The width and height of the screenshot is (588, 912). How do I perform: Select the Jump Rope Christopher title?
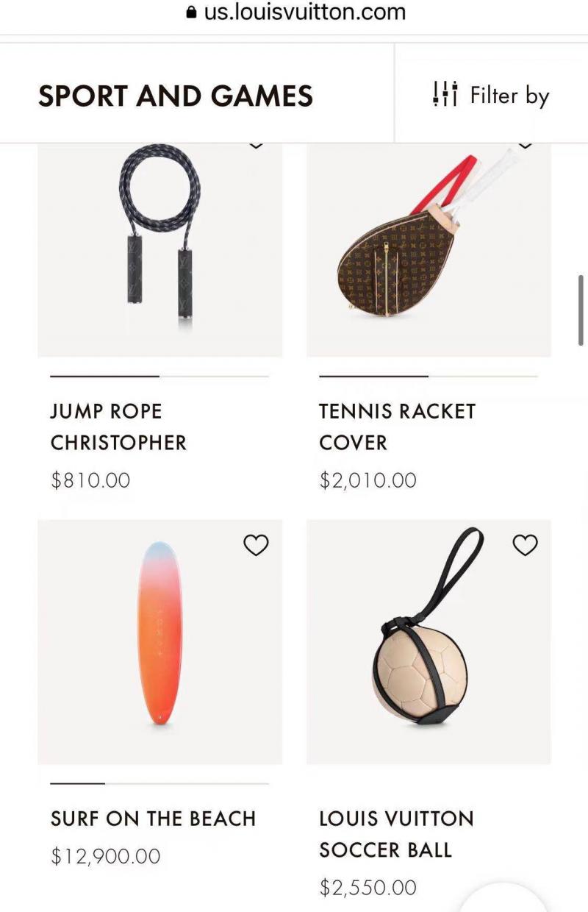point(118,427)
